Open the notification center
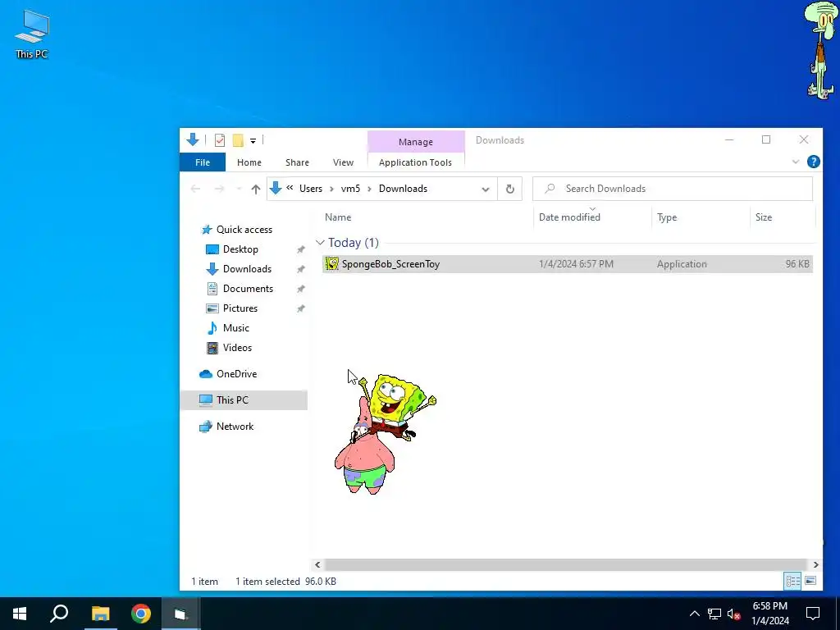840x630 pixels. point(813,614)
